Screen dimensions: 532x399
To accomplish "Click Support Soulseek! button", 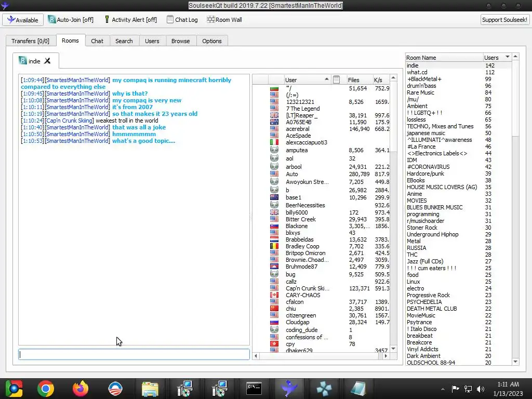I will point(504,20).
